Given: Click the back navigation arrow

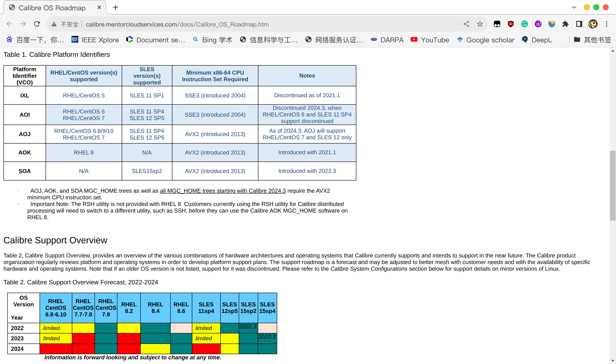Looking at the screenshot, I should tap(9, 24).
